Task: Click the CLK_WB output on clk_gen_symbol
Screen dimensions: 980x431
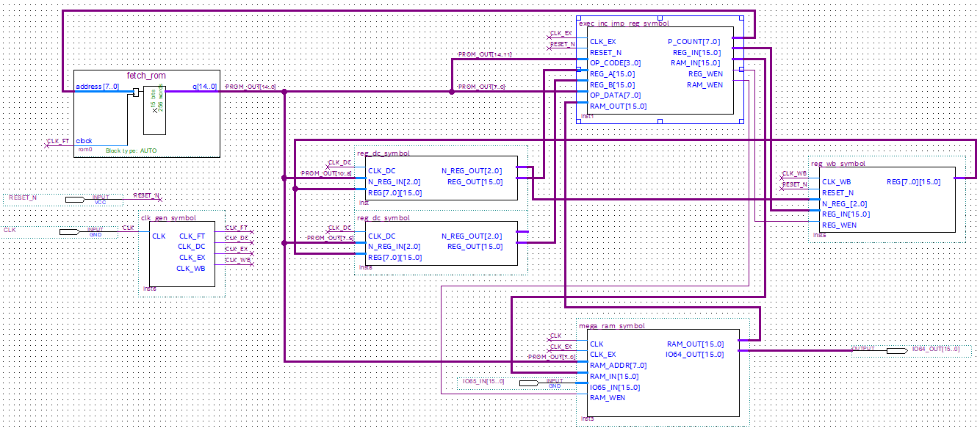Action: click(x=190, y=269)
